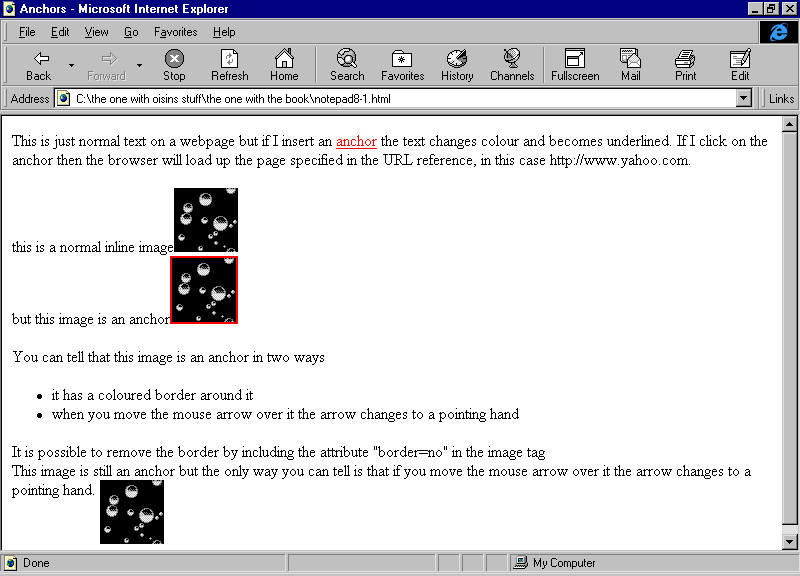
Task: Click 'but this image is an anchor' text
Action: point(90,319)
